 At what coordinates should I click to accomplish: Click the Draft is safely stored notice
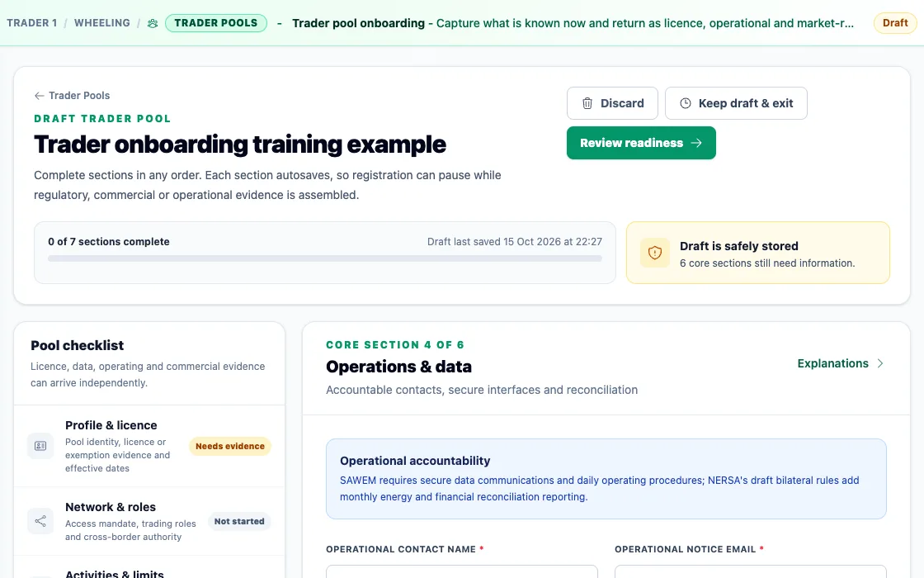coord(758,253)
